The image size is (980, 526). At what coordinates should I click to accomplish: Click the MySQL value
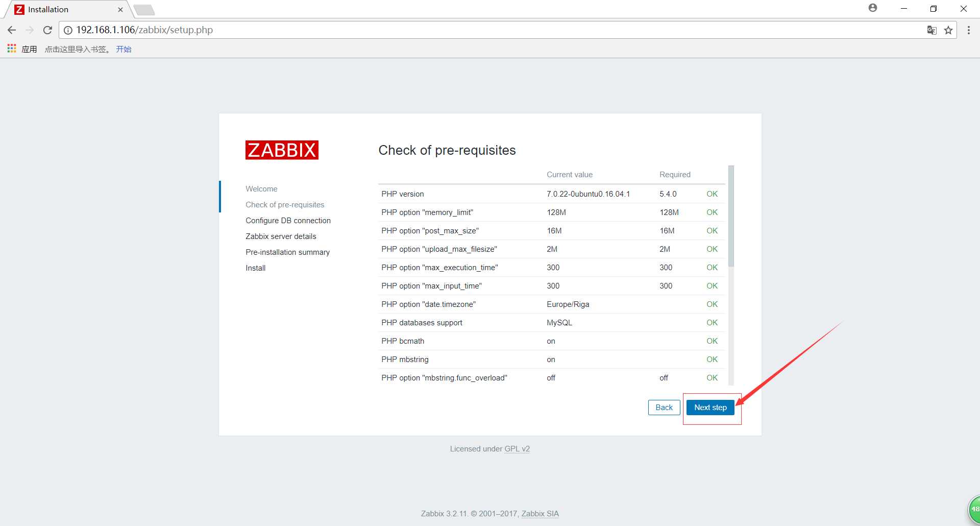pyautogui.click(x=559, y=323)
